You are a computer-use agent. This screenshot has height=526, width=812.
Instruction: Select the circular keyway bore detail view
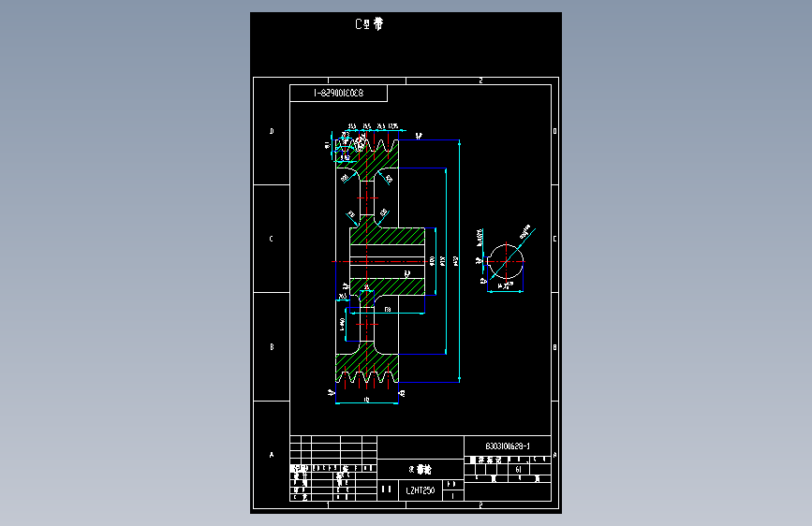(x=506, y=261)
